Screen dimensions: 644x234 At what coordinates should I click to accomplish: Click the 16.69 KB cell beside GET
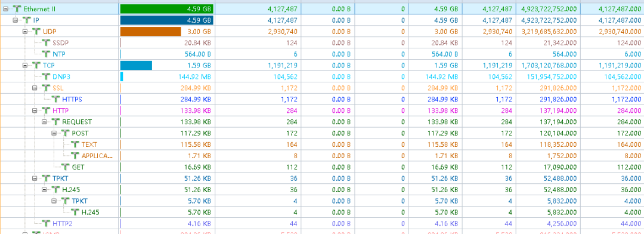[x=167, y=167]
